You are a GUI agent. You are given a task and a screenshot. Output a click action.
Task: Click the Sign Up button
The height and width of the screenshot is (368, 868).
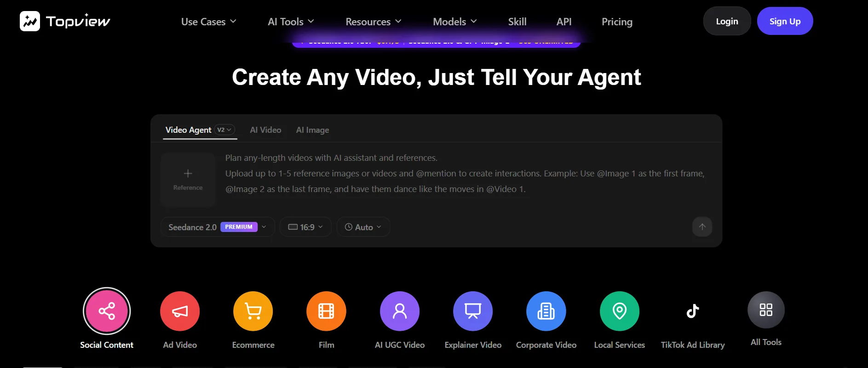785,21
